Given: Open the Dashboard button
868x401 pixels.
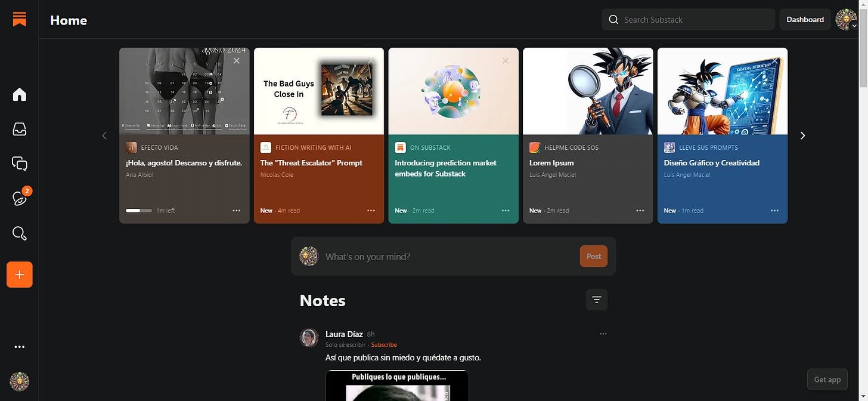Looking at the screenshot, I should pyautogui.click(x=805, y=20).
